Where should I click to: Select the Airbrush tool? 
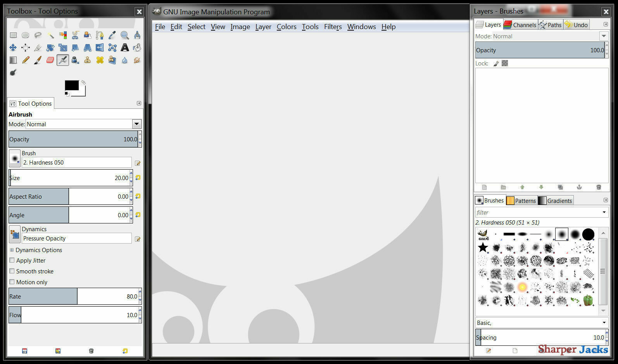tap(63, 60)
